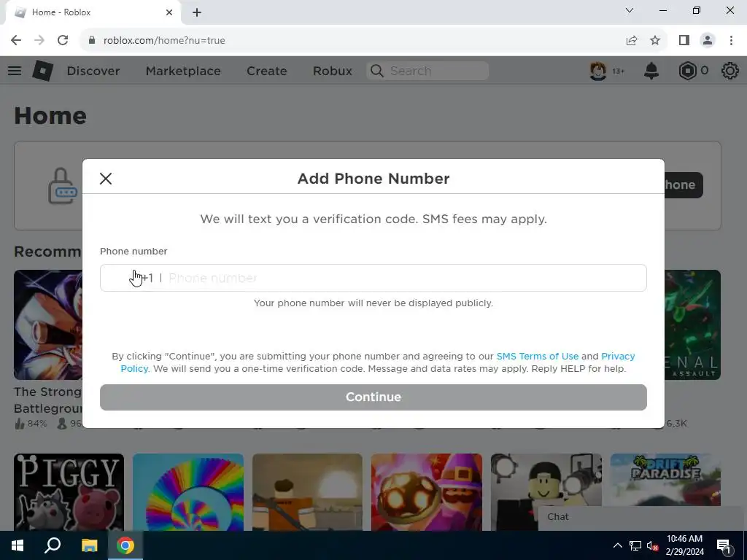This screenshot has width=747, height=560.
Task: Open the Roblox hamburger menu
Action: coord(15,71)
